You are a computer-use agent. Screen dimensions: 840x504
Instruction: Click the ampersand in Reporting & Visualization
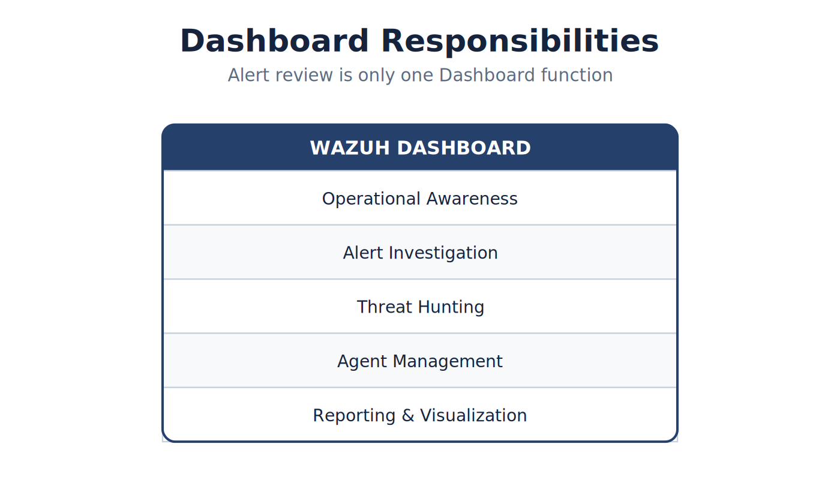tap(408, 415)
